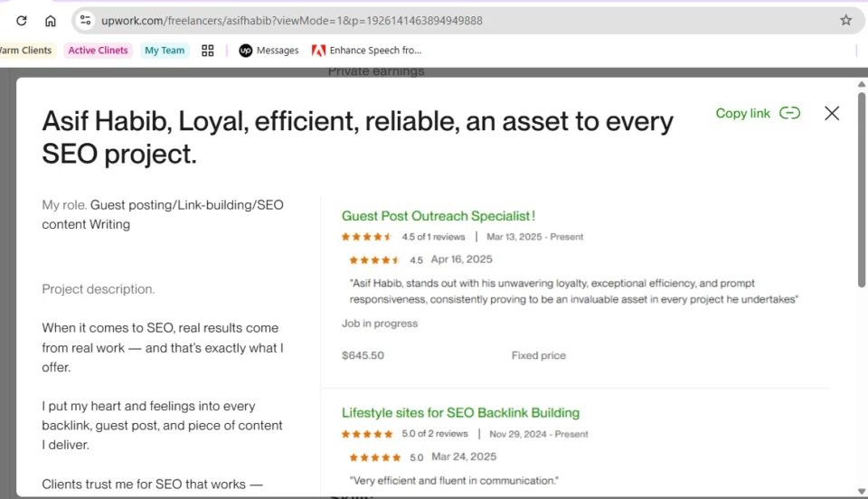Viewport: 868px width, 499px height.
Task: Click the Nov 29, 2024 - Present date
Action: 539,434
